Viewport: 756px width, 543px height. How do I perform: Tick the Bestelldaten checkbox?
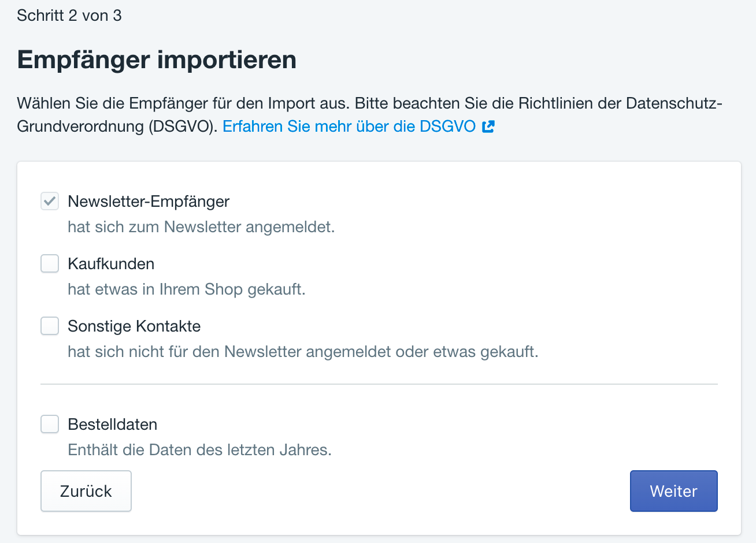tap(50, 424)
